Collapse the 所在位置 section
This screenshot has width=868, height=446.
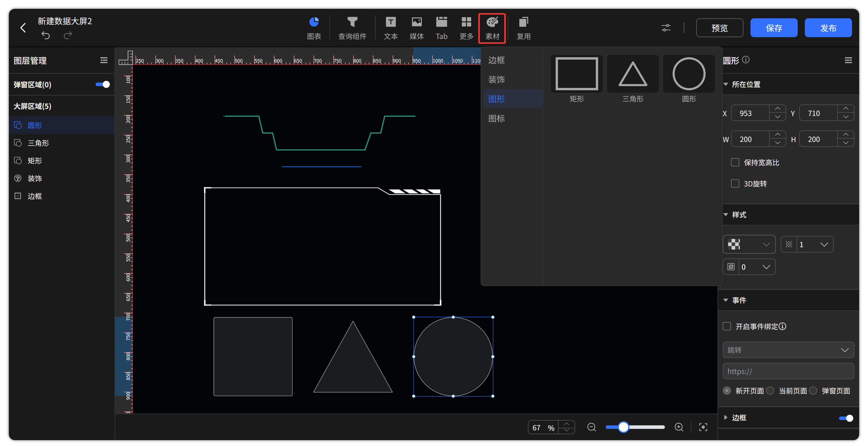coord(725,84)
